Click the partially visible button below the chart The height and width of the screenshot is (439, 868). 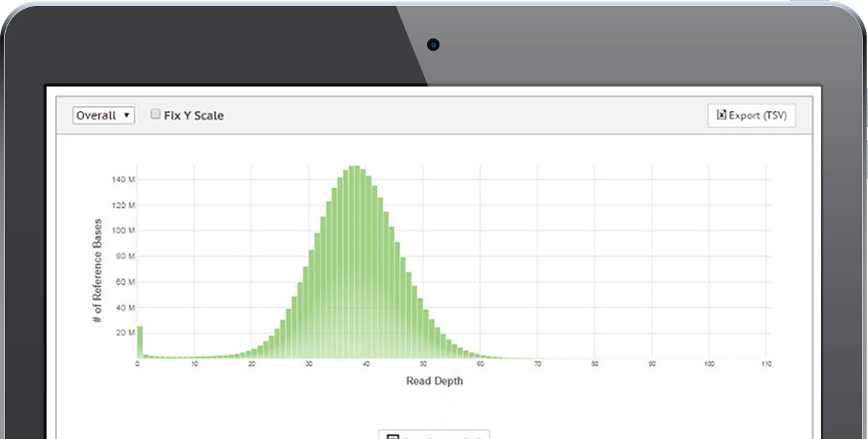point(433,435)
